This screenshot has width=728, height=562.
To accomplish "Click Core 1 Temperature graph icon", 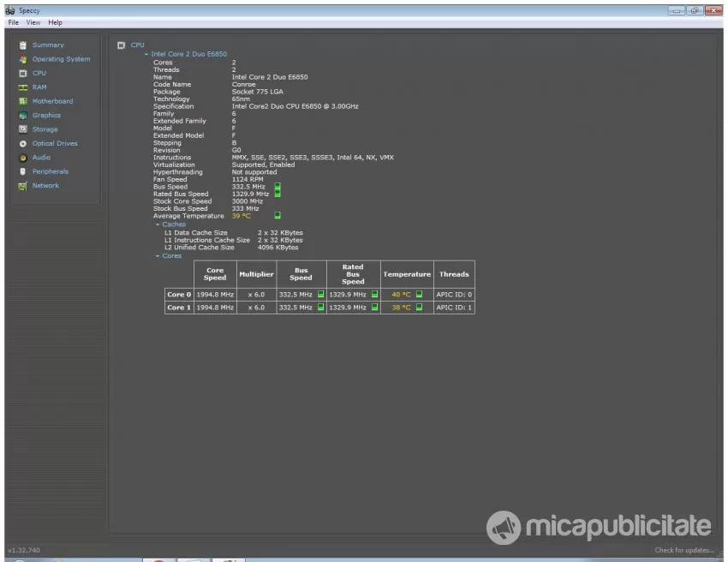I will pyautogui.click(x=419, y=307).
